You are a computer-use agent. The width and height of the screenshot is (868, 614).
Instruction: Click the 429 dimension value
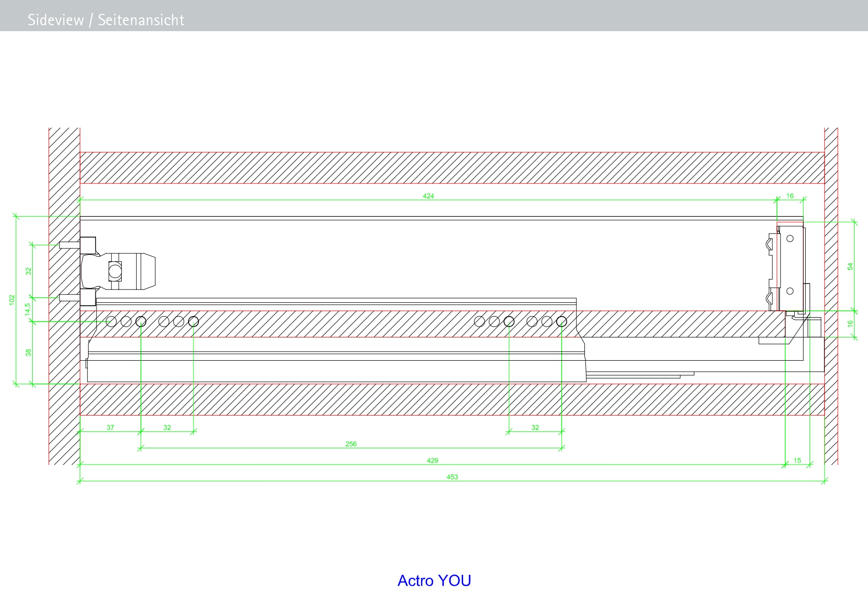tap(432, 460)
